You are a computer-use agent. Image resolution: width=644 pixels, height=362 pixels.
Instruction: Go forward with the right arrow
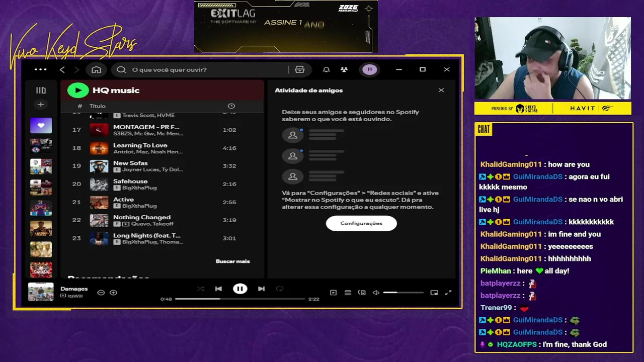pyautogui.click(x=77, y=70)
